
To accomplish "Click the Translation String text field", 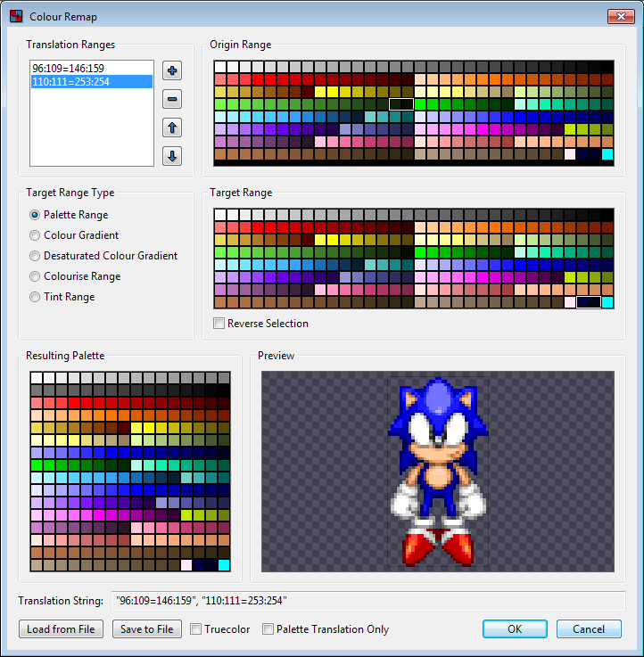I will (x=368, y=601).
